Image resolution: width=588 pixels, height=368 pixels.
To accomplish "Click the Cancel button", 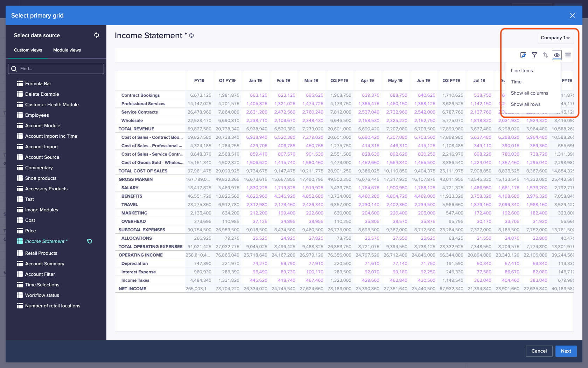I will tap(539, 351).
